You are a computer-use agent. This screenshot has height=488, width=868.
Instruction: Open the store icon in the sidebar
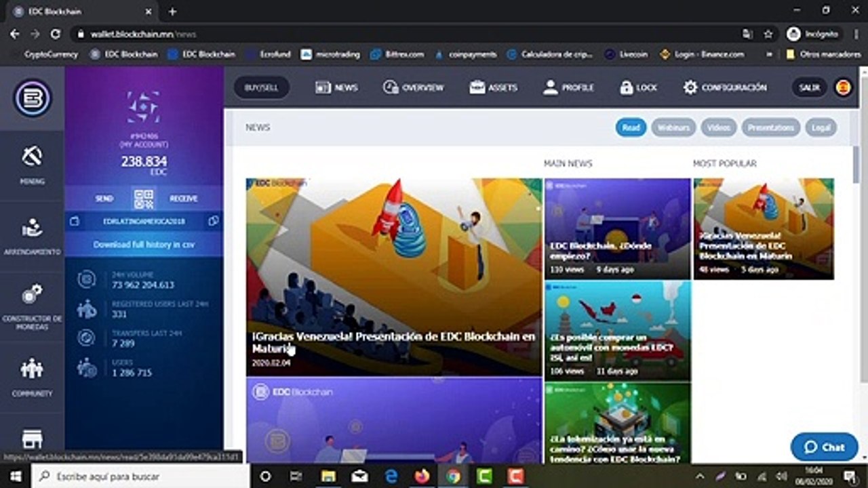click(x=32, y=439)
